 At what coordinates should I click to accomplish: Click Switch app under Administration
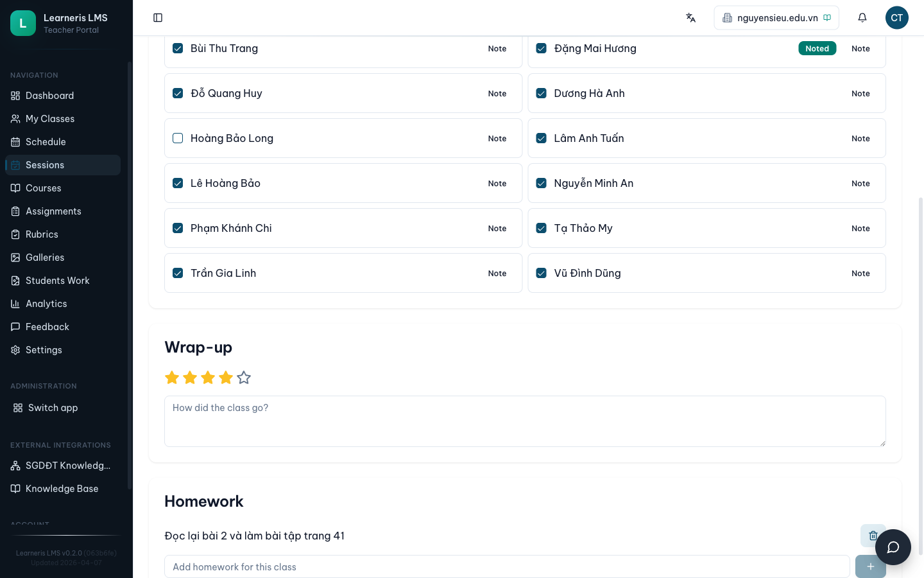pyautogui.click(x=63, y=408)
